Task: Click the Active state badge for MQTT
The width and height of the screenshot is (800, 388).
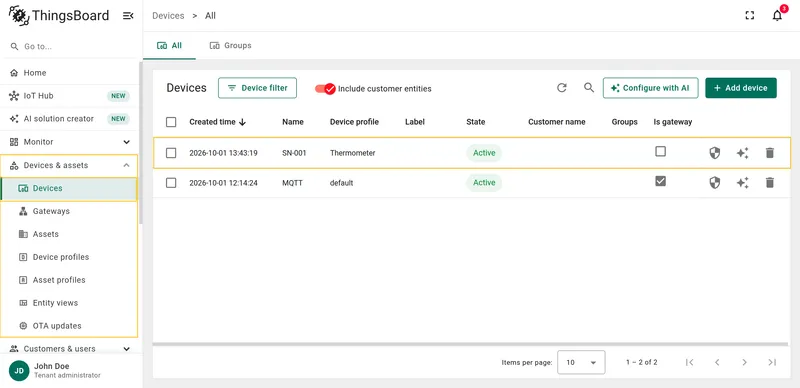Action: pos(484,183)
